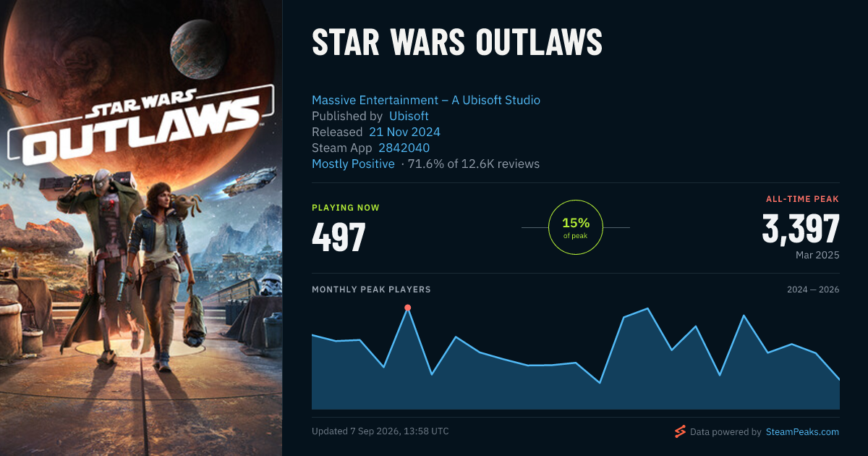This screenshot has height=456, width=868.
Task: Open Massive Entertainment developer link
Action: pos(426,100)
